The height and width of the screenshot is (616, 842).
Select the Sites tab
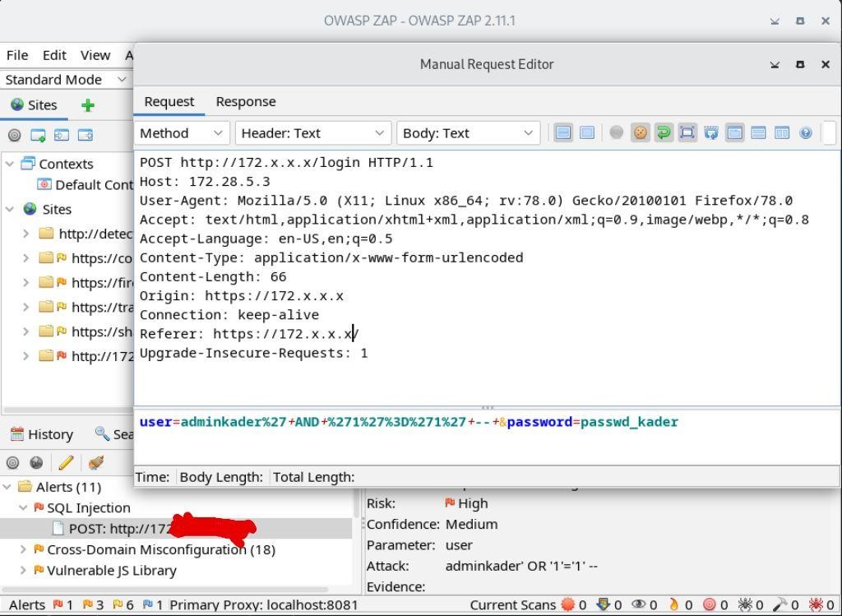[x=34, y=104]
